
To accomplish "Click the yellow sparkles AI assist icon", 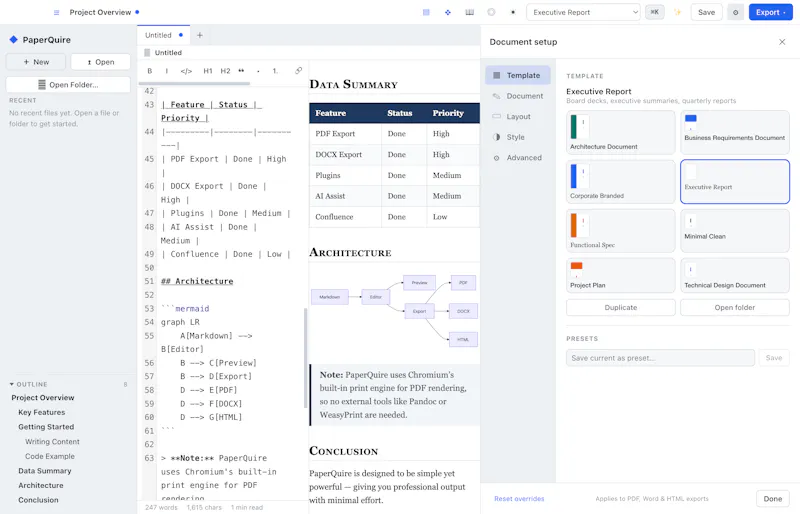I will [678, 12].
